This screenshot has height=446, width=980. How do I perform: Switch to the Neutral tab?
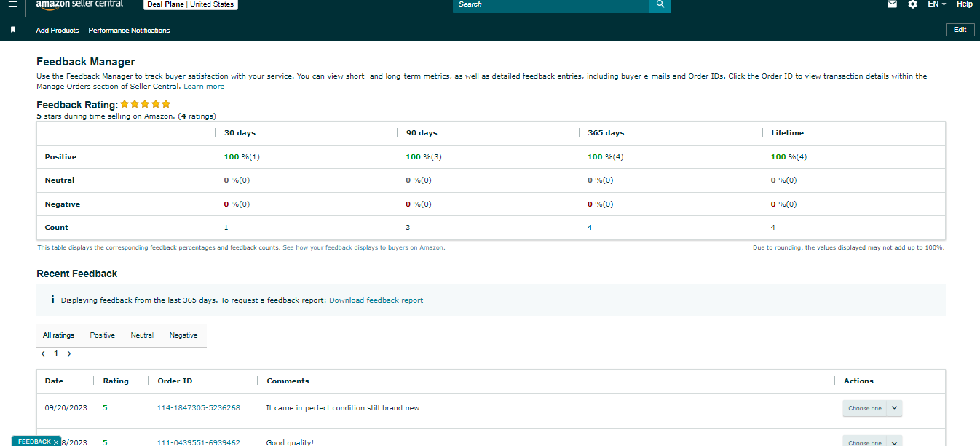tap(142, 335)
